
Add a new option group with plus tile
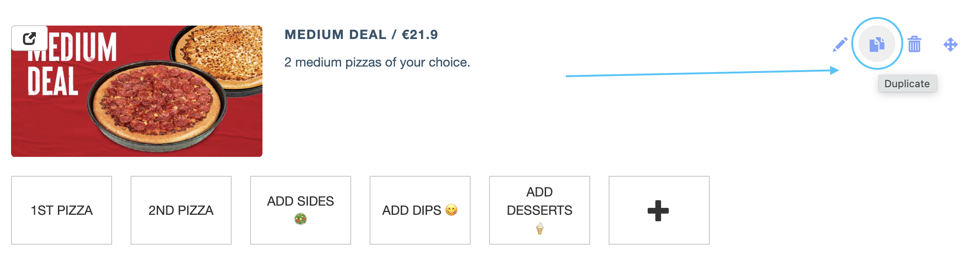click(x=659, y=210)
